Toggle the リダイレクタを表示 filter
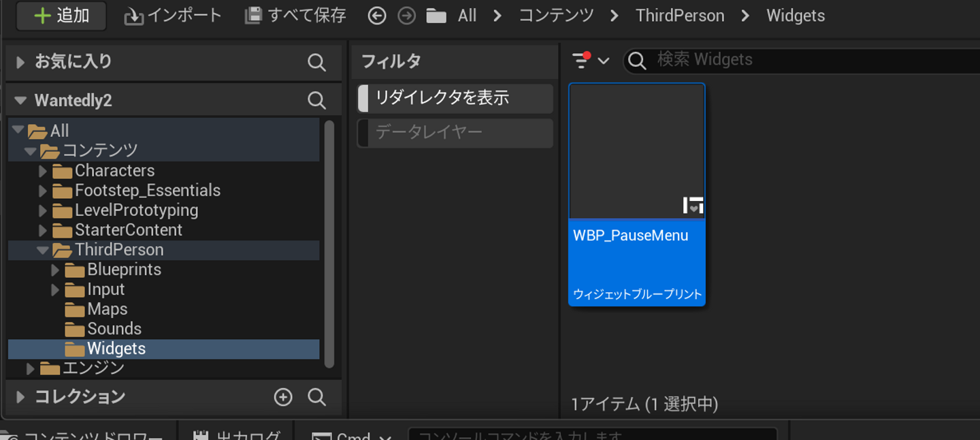980x440 pixels. pos(455,98)
